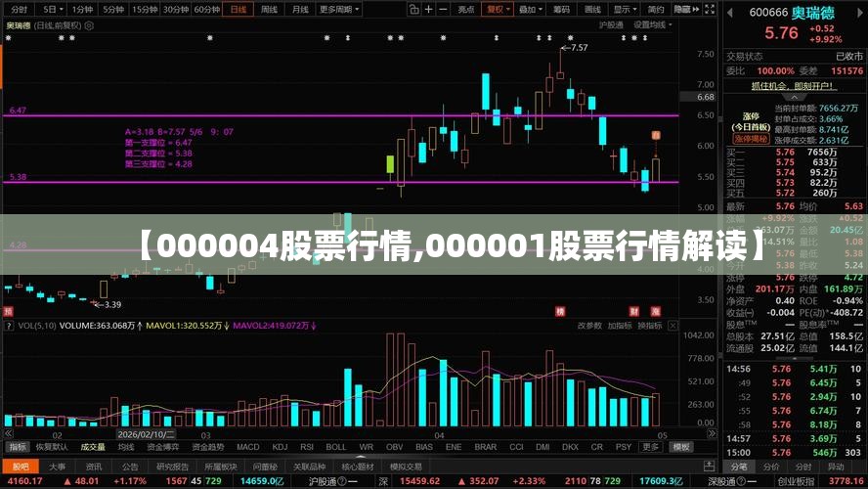Go to previous stock with left arrow
868x489 pixels.
[730, 12]
